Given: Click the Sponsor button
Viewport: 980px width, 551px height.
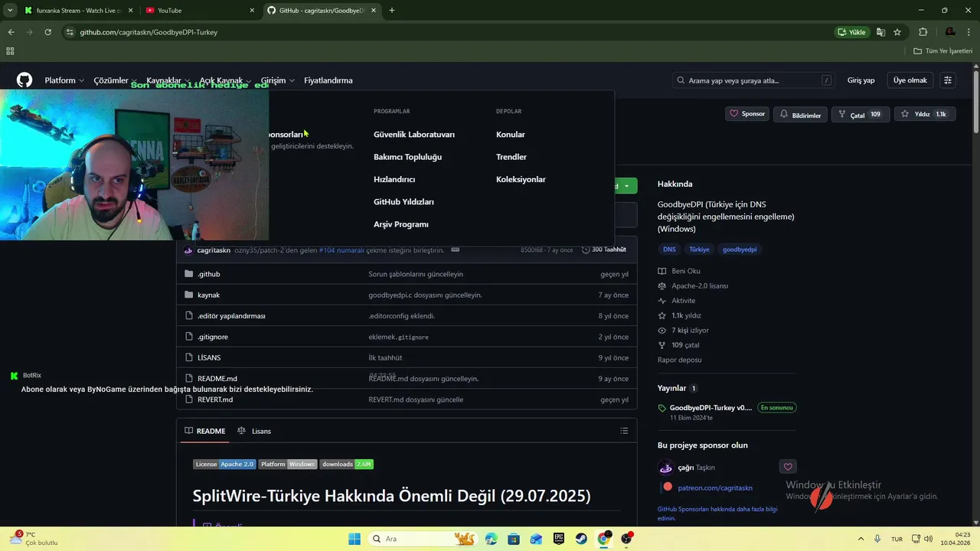Looking at the screenshot, I should point(747,114).
